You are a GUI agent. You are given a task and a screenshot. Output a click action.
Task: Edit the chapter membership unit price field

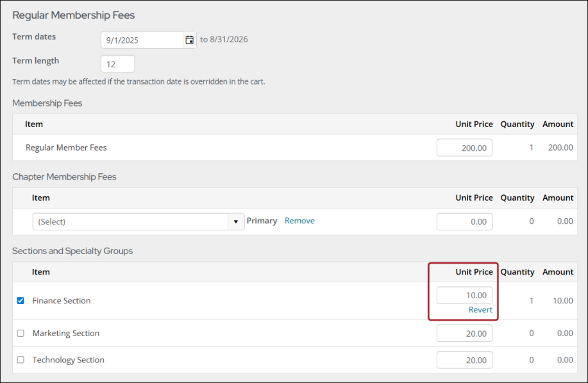pyautogui.click(x=464, y=221)
